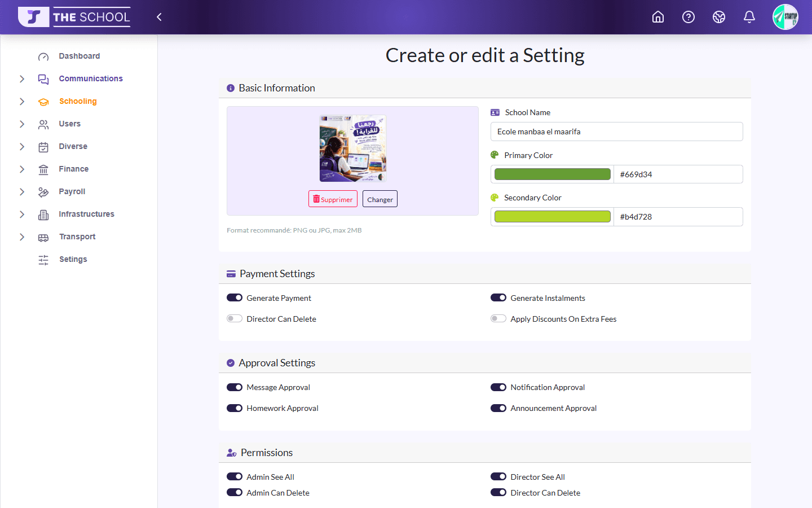Open the help question mark icon
Screen dimensions: 812x508
pyautogui.click(x=688, y=17)
